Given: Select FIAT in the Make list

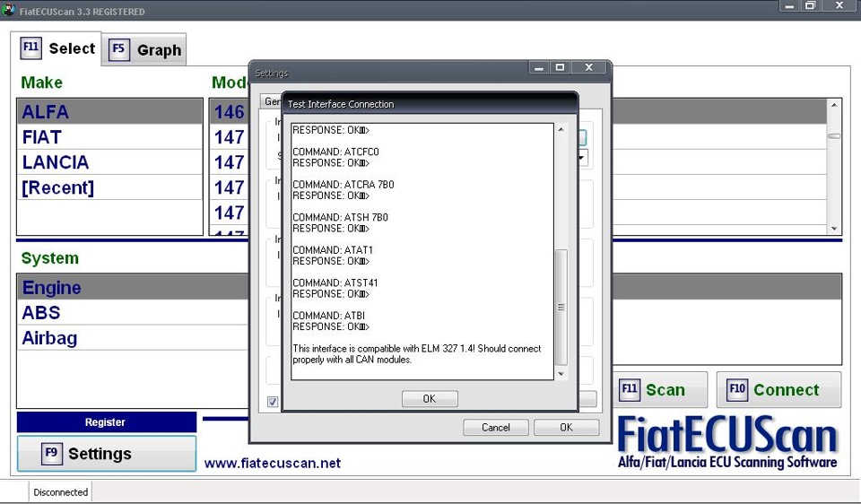Looking at the screenshot, I should 109,136.
